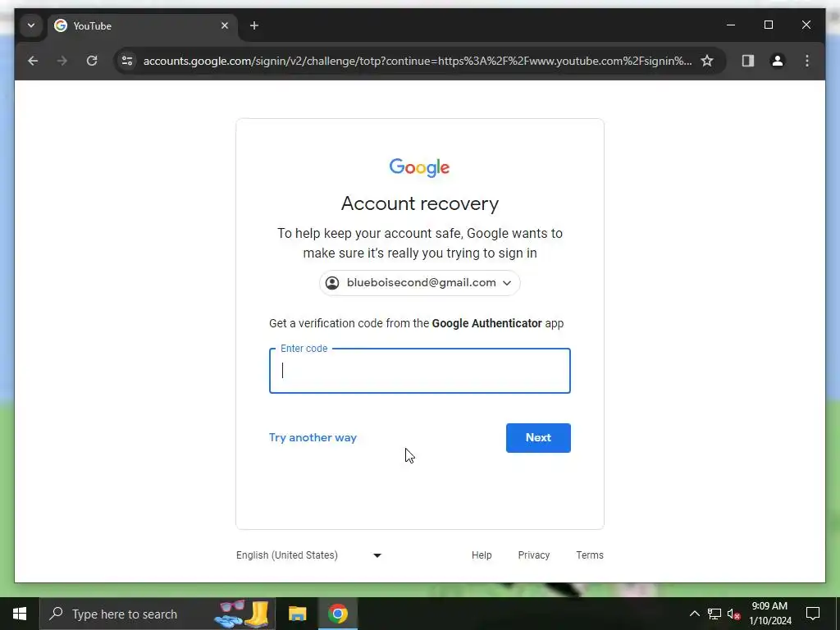Viewport: 840px width, 630px height.
Task: Click the taskbar search box
Action: coord(157,614)
